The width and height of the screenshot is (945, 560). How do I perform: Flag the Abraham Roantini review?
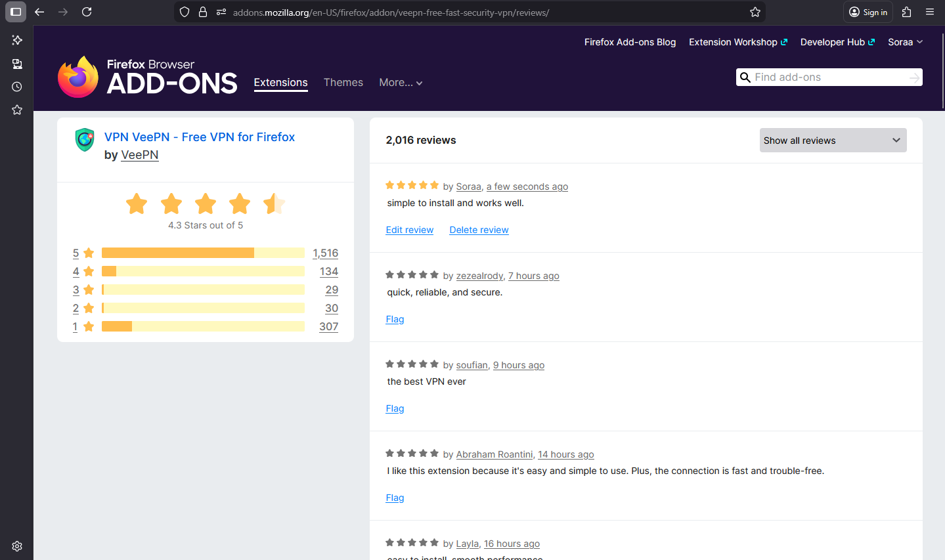point(395,498)
